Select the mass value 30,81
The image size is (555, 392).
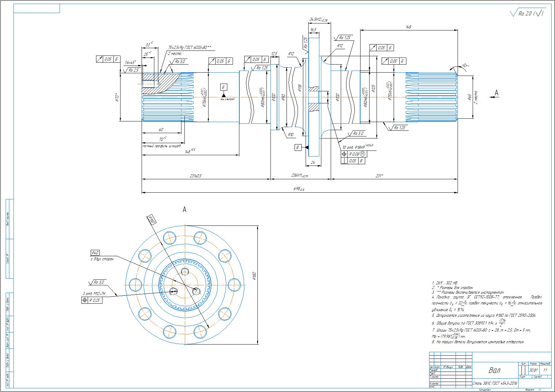click(x=533, y=370)
